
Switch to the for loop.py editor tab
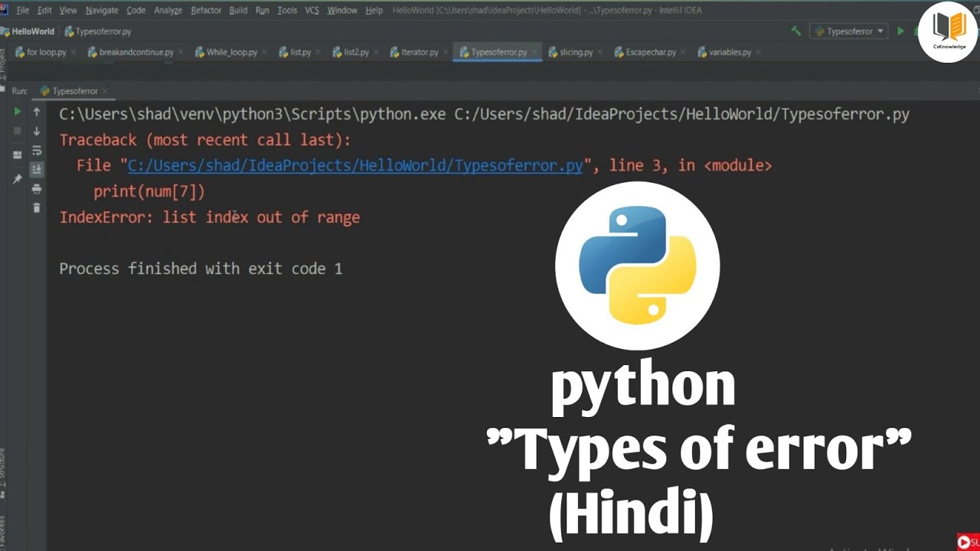(x=46, y=52)
